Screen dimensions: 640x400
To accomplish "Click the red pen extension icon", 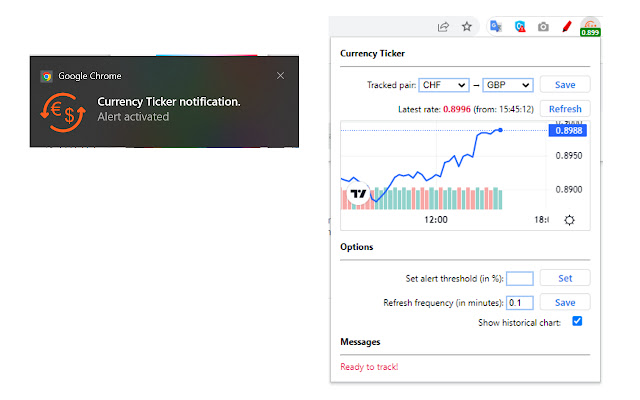I will 567,27.
